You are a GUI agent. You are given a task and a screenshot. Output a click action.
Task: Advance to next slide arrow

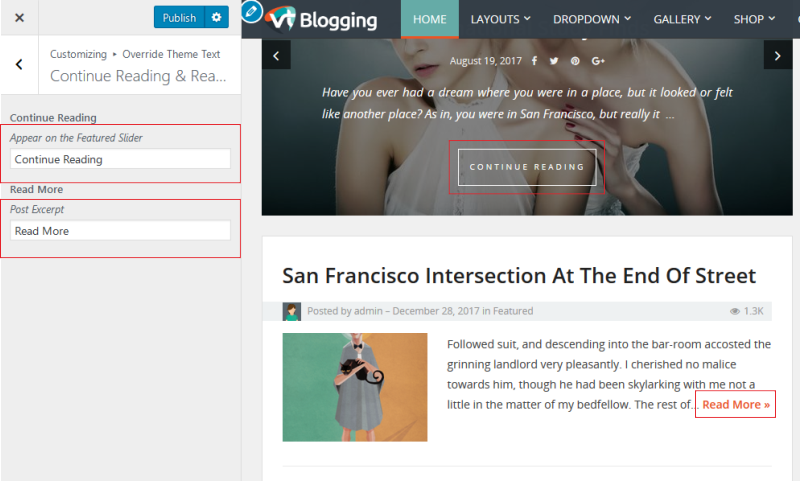pos(778,56)
